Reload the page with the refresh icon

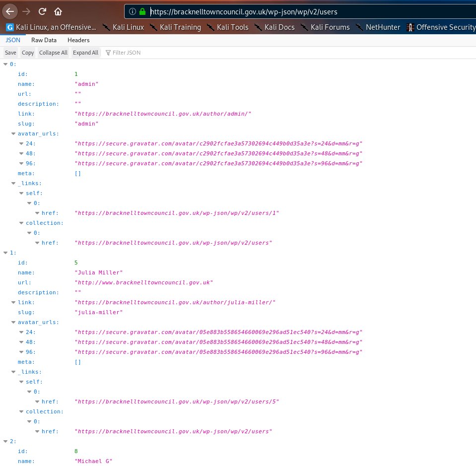point(42,11)
